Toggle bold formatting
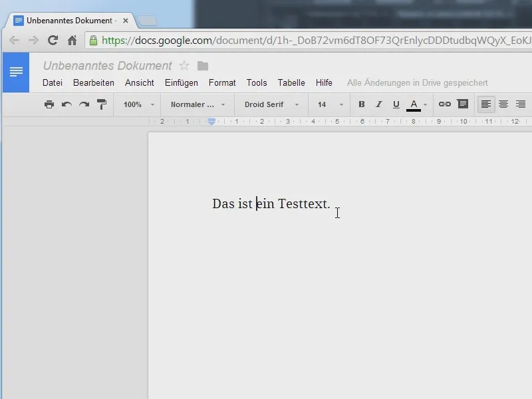Screen dimensions: 532x399 (x=361, y=104)
